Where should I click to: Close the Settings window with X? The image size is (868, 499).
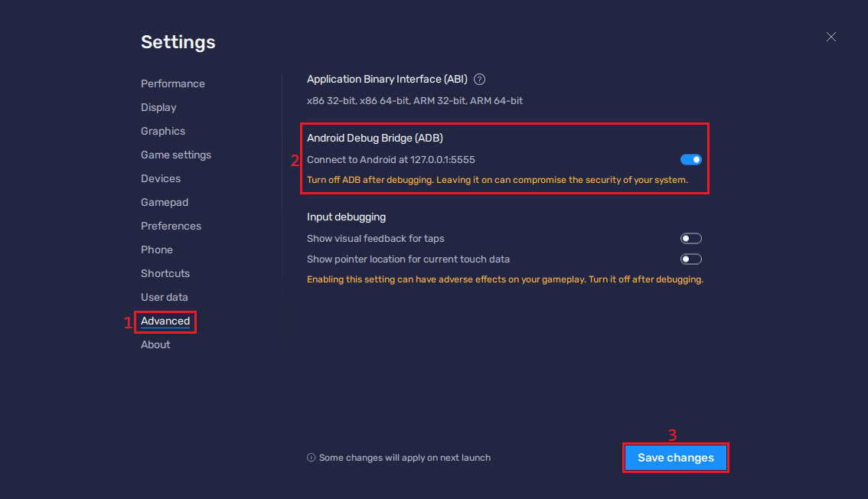[831, 37]
